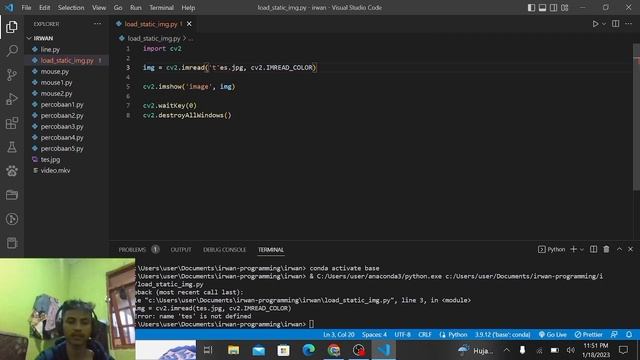Toggle primary sidebar layout icon
Viewport: 640px width, 360px height.
pyautogui.click(x=531, y=7)
